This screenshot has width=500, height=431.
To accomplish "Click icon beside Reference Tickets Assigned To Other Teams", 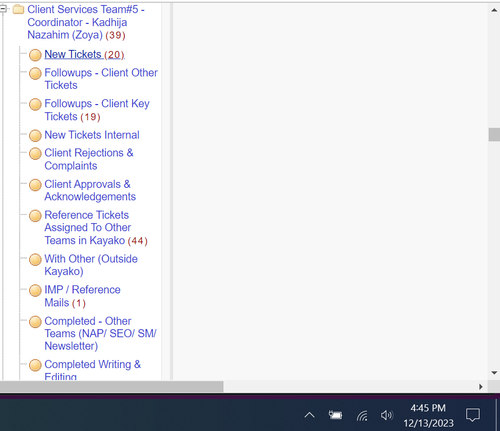I will pos(35,216).
